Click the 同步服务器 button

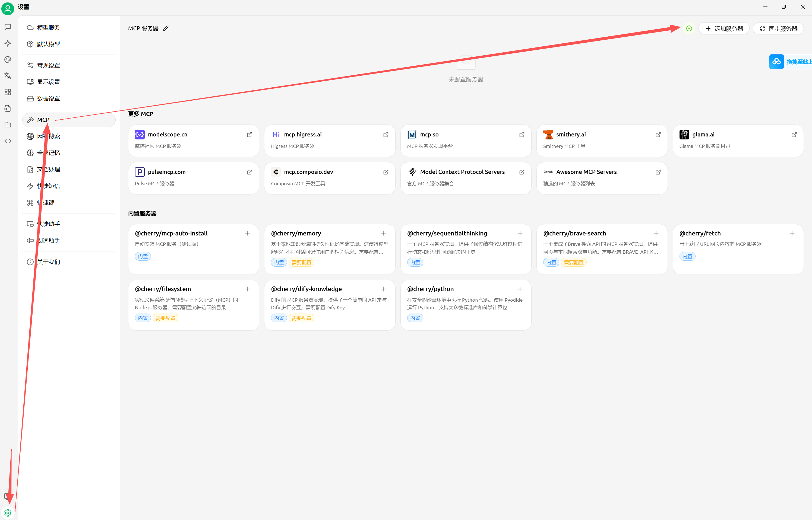pos(778,29)
